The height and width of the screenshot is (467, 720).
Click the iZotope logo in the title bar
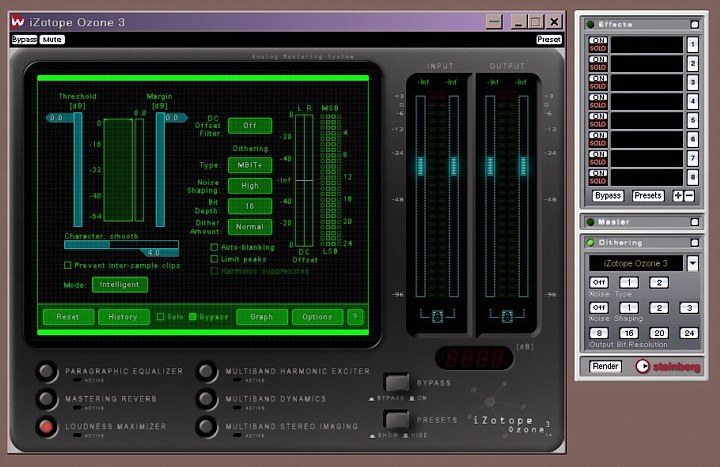(17, 22)
